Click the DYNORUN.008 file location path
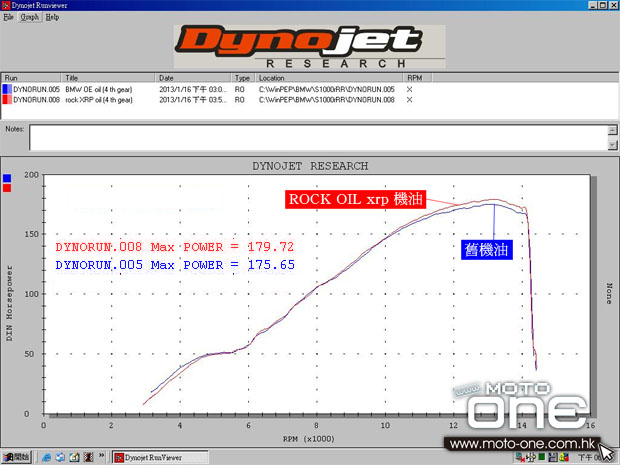Image resolution: width=620 pixels, height=465 pixels. click(x=327, y=100)
